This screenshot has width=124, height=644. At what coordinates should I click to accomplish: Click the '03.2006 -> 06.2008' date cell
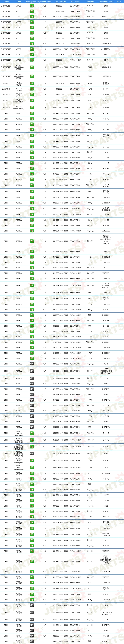(60, 447)
